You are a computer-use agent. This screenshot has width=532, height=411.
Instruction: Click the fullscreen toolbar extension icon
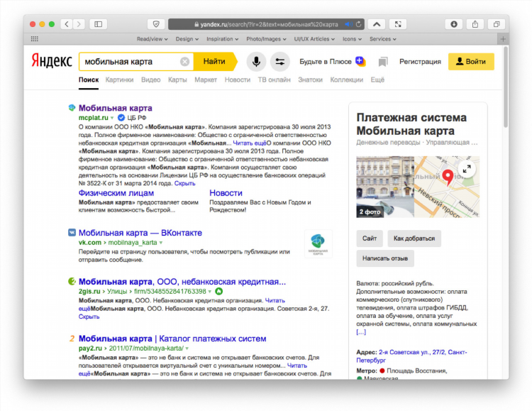point(398,24)
